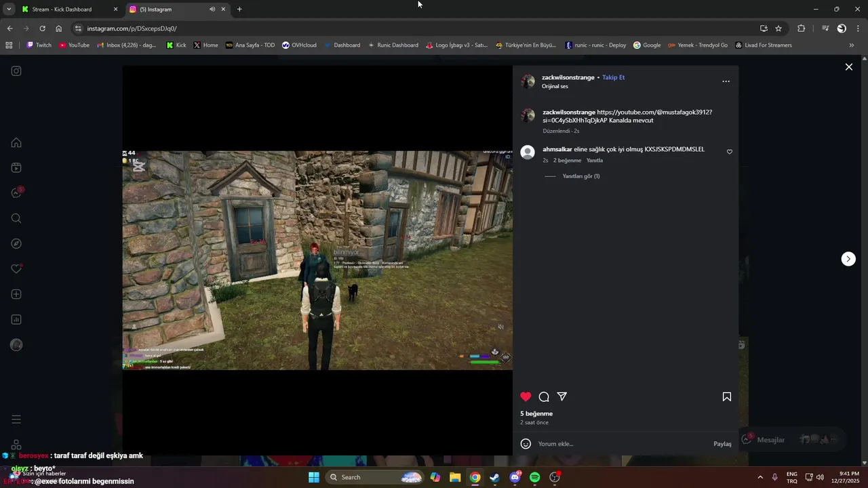This screenshot has height=488, width=868.
Task: Open post options three-dot menu
Action: (726, 81)
